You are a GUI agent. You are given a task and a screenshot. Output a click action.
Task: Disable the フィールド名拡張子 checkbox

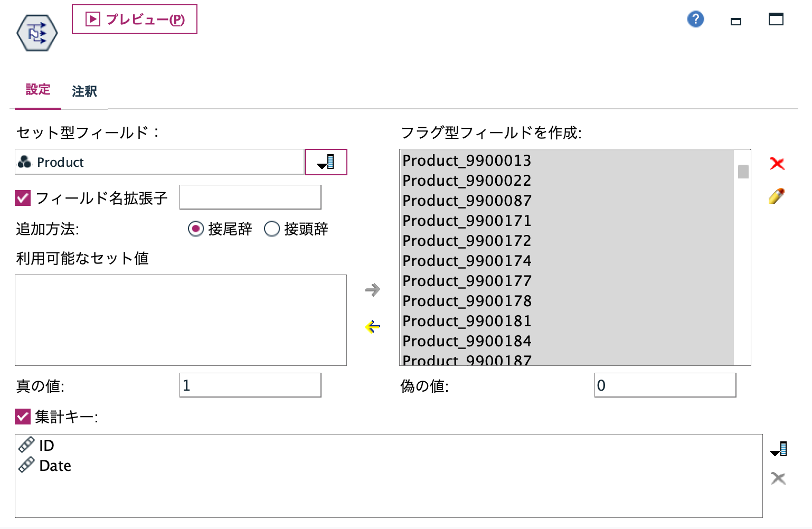coord(22,197)
